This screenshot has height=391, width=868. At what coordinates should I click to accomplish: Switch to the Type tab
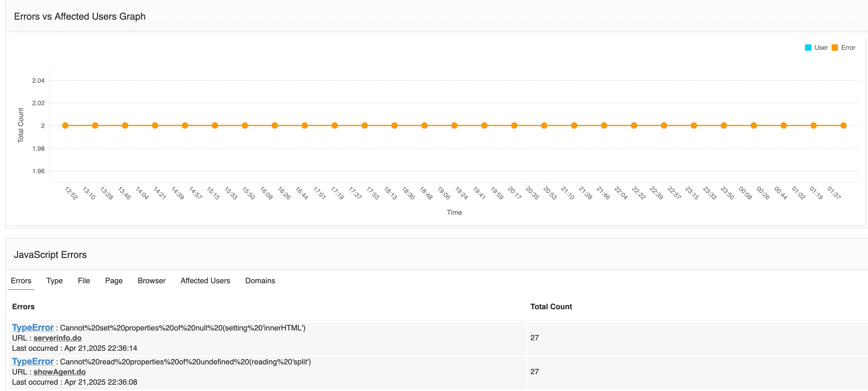[x=54, y=281]
